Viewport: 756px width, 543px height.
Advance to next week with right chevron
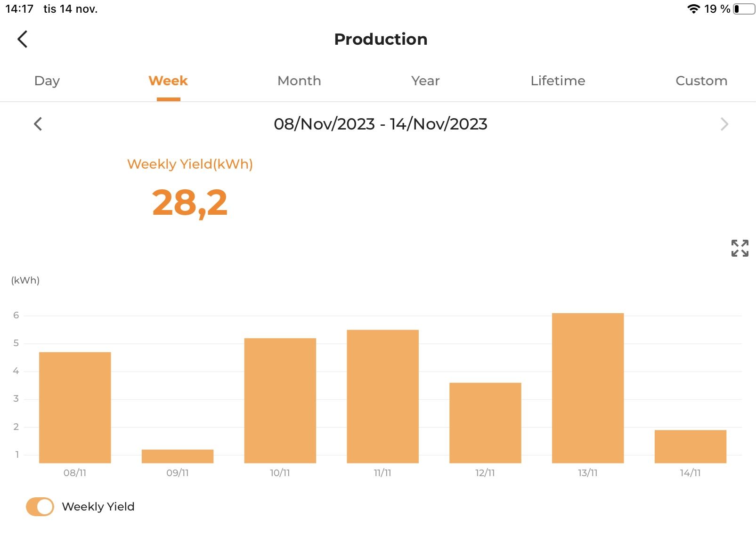pos(724,124)
